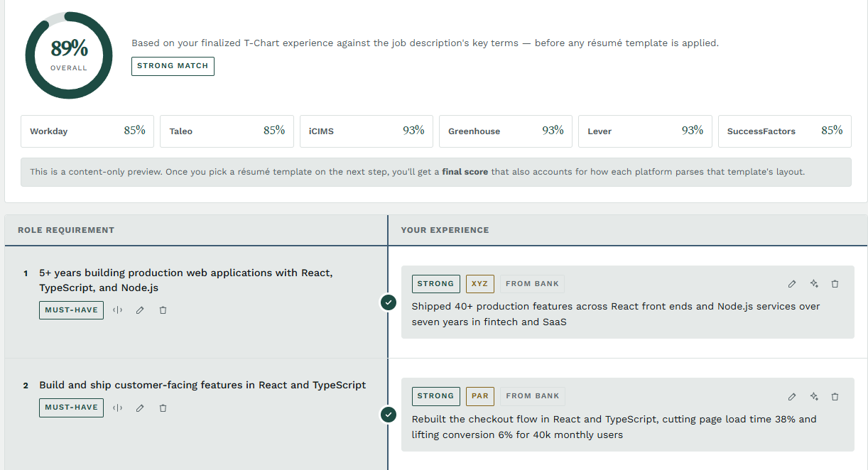Image resolution: width=868 pixels, height=470 pixels.
Task: Click FROM BANK tag on 'Shipped 40+' experience
Action: [x=532, y=284]
